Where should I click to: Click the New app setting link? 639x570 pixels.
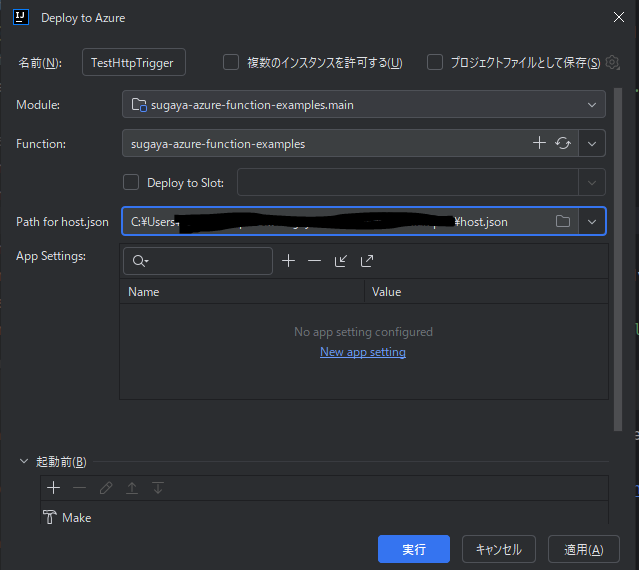tap(363, 352)
